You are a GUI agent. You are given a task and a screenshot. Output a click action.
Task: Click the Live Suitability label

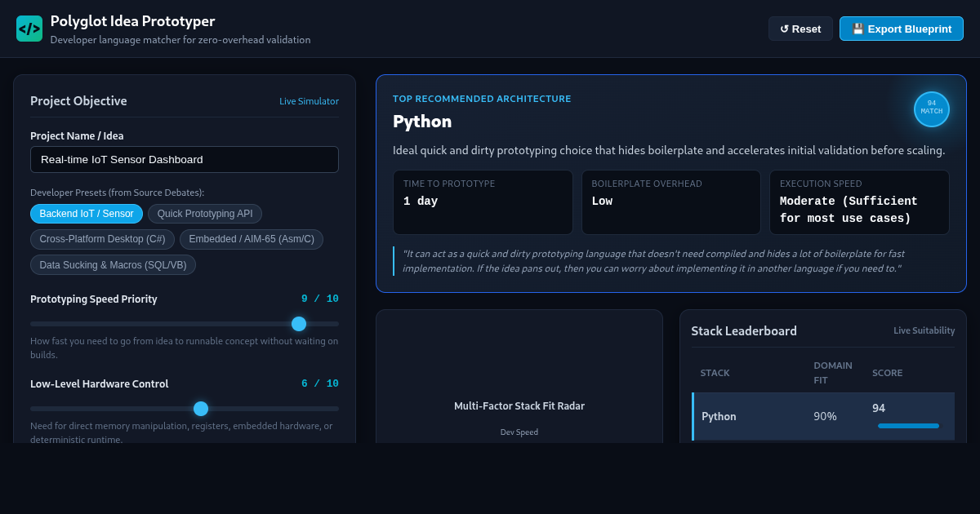tap(924, 330)
